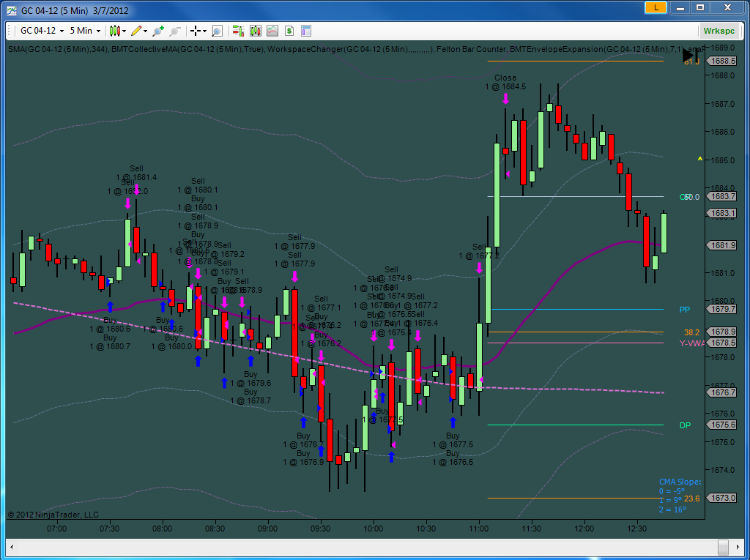Click the yellow caret marker near 1685.0
Image resolution: width=750 pixels, height=560 pixels.
click(699, 160)
